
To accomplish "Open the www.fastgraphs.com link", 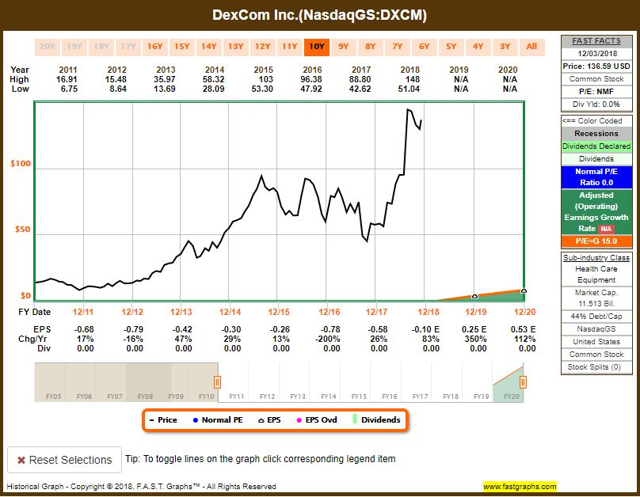I will pyautogui.click(x=520, y=486).
